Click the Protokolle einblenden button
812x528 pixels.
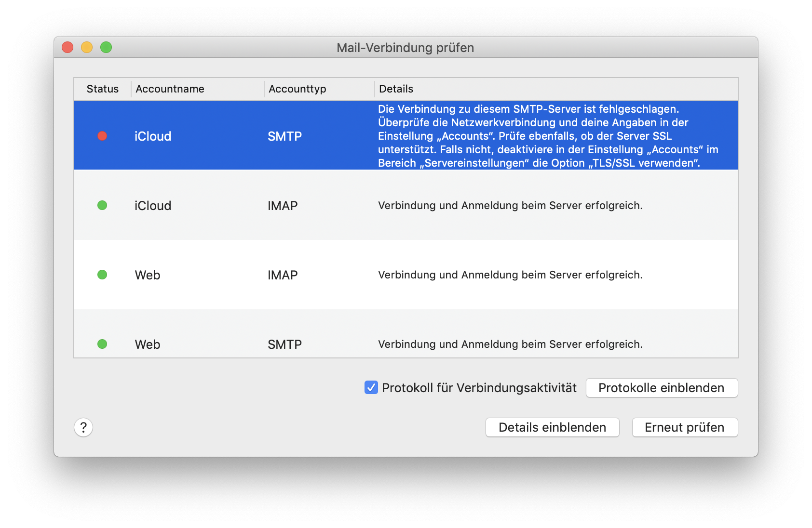[662, 388]
